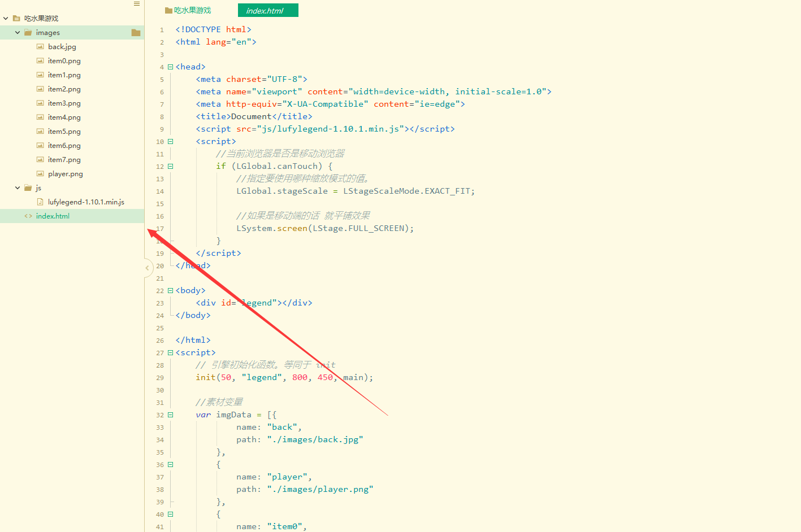Click the //素材变量 comment line
The image size is (801, 532).
point(219,402)
